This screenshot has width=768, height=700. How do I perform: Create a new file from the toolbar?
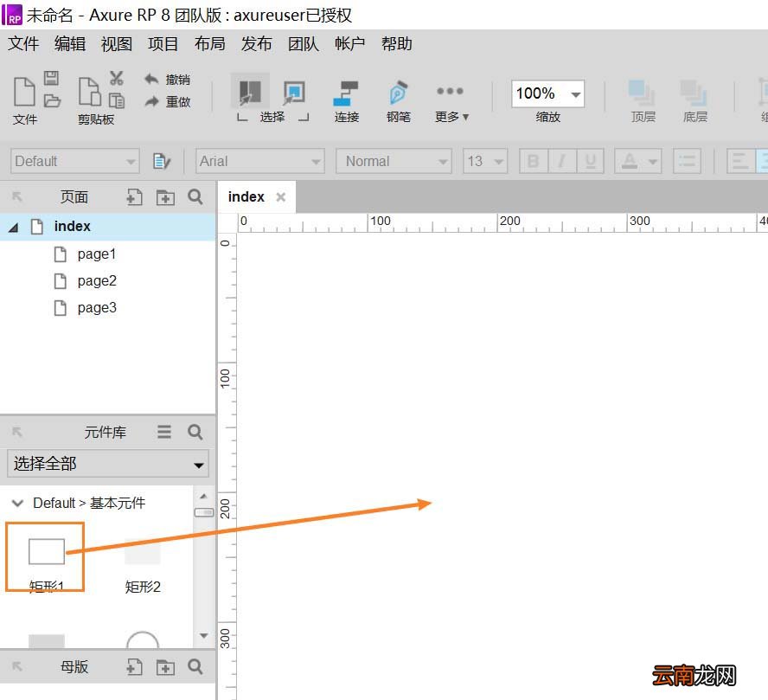tap(24, 92)
